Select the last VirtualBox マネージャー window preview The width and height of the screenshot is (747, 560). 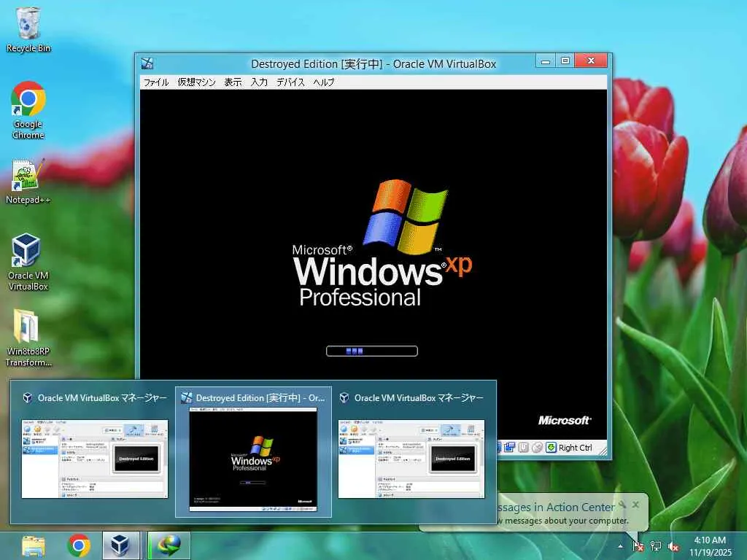pyautogui.click(x=411, y=451)
